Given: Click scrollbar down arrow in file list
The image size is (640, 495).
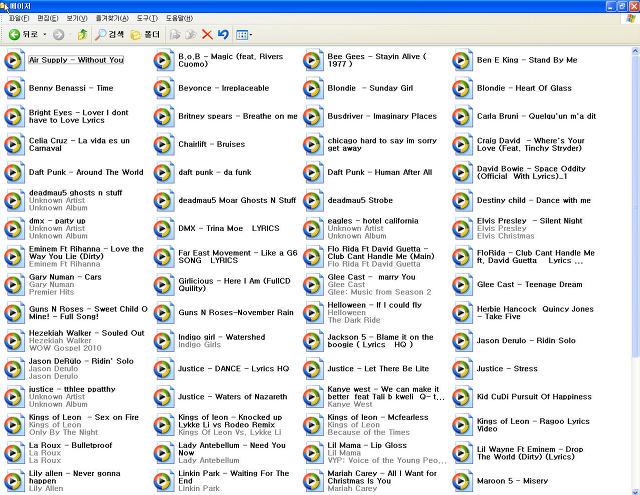Looking at the screenshot, I should pyautogui.click(x=635, y=491).
